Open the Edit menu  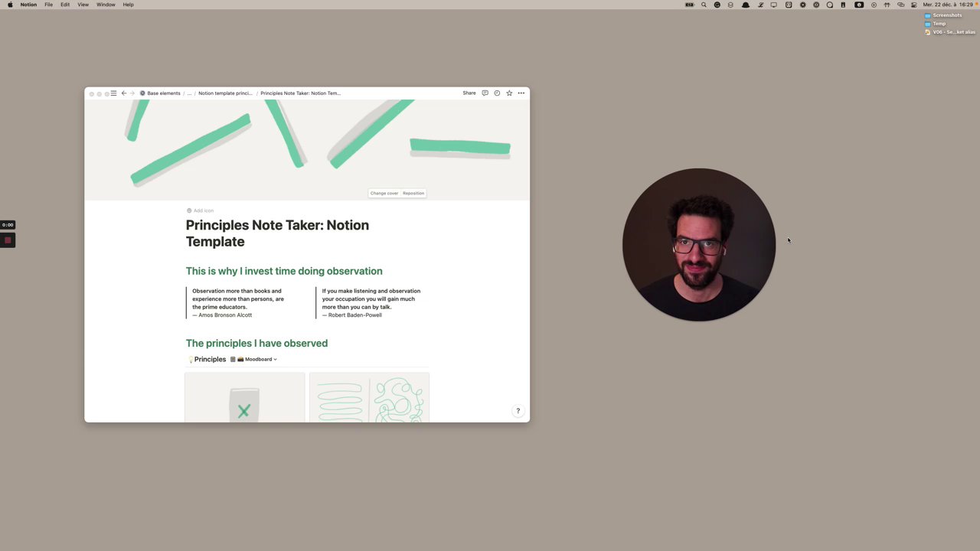point(65,5)
